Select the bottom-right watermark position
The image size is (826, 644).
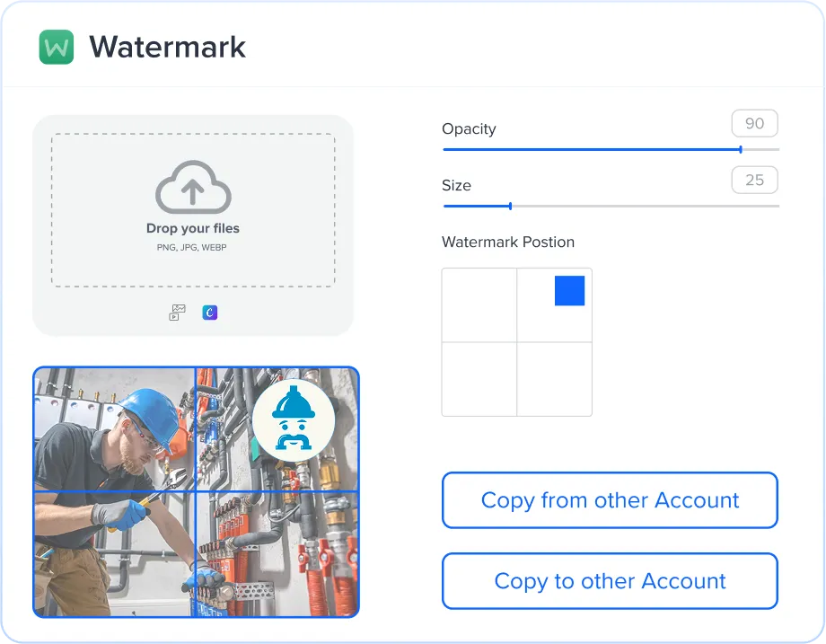(x=554, y=379)
